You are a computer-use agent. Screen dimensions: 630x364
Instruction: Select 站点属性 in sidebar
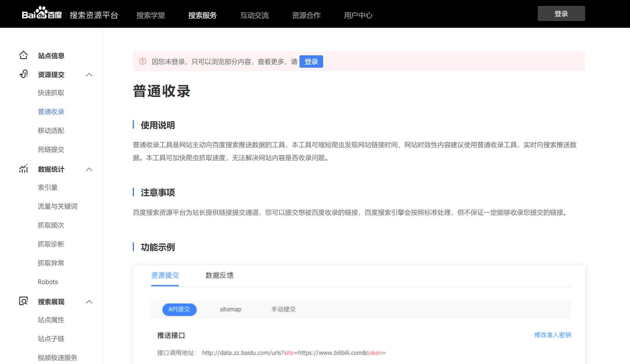pos(51,320)
